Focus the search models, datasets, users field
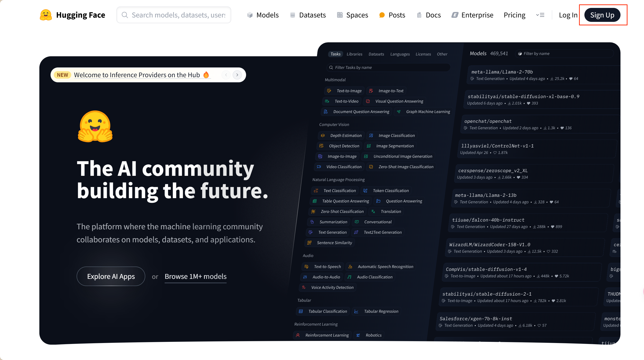This screenshot has width=644, height=360. pos(174,15)
